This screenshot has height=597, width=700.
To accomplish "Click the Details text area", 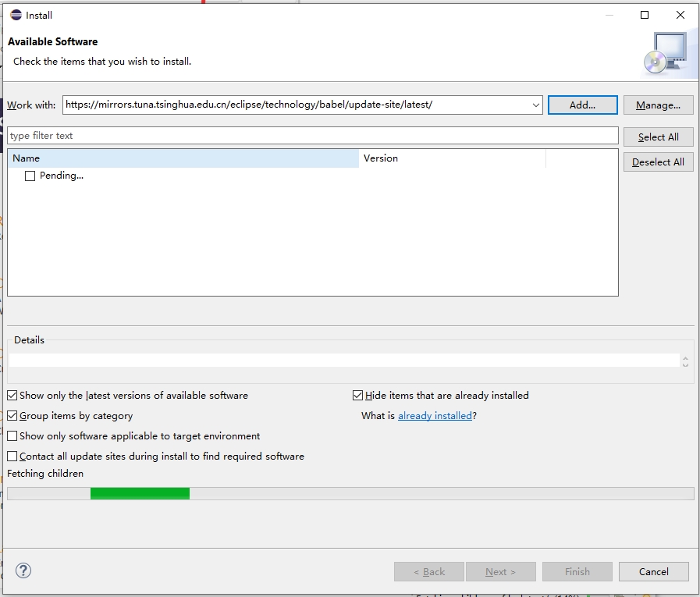I will (x=343, y=361).
